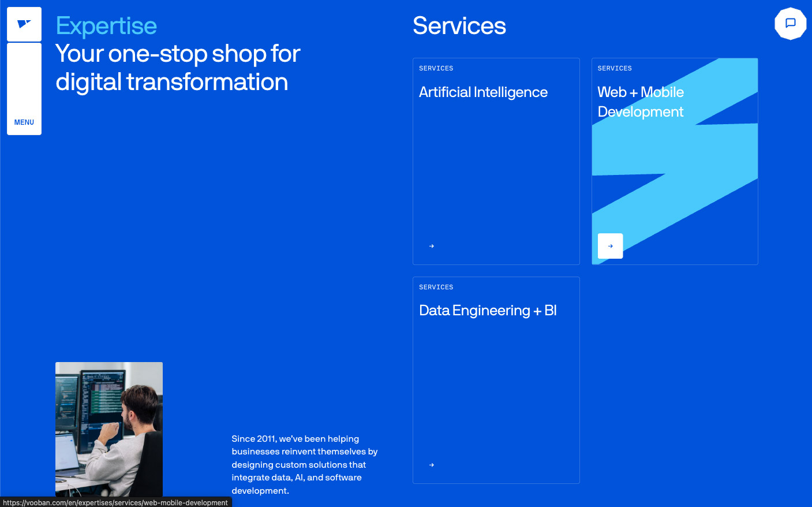Click the arrow icon on Data Engineering + BI card
This screenshot has width=812, height=507.
pos(431,465)
